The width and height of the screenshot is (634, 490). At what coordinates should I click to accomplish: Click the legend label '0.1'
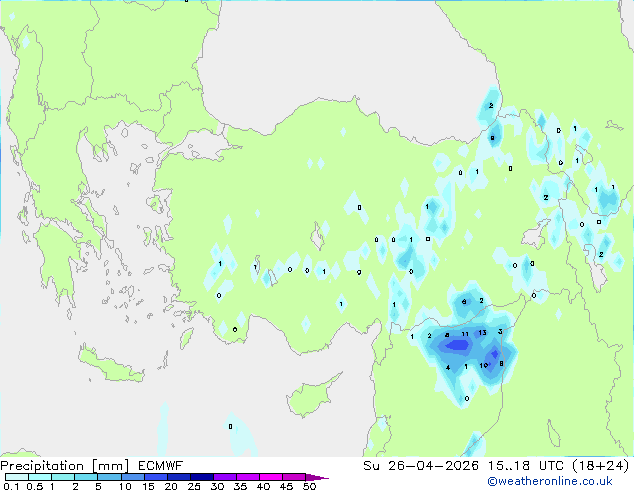click(11, 486)
